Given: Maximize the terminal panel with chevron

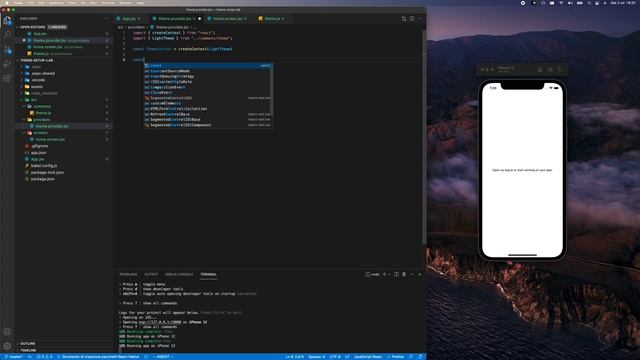Looking at the screenshot, I should [412, 274].
